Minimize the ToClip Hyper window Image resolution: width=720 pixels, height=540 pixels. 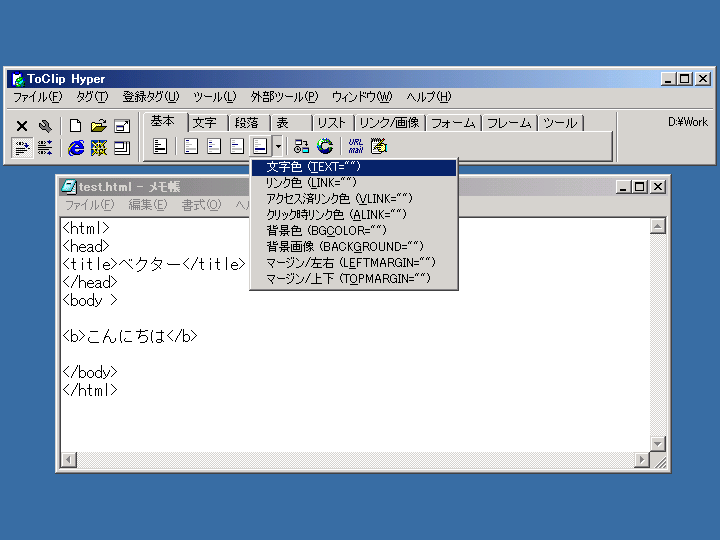(x=669, y=79)
